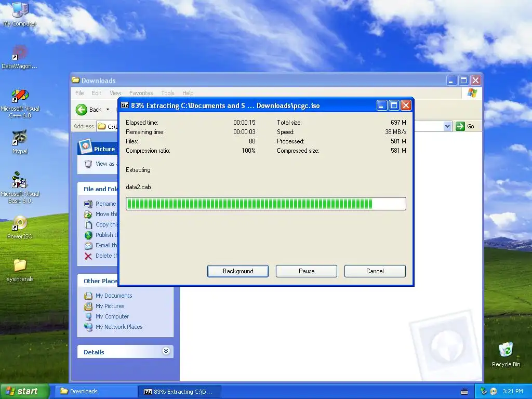Open the My Pictures link
This screenshot has height=399, width=532.
click(110, 306)
